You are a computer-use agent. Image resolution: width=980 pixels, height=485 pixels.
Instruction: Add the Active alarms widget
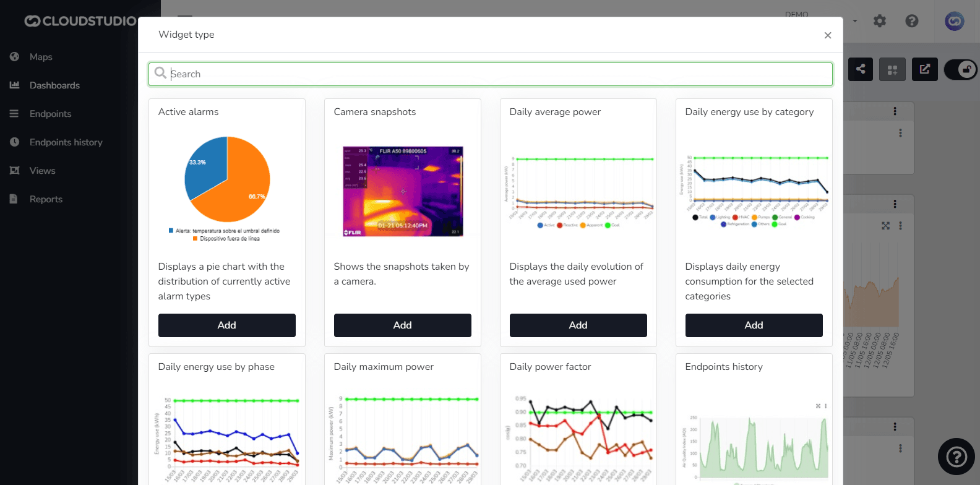(226, 325)
